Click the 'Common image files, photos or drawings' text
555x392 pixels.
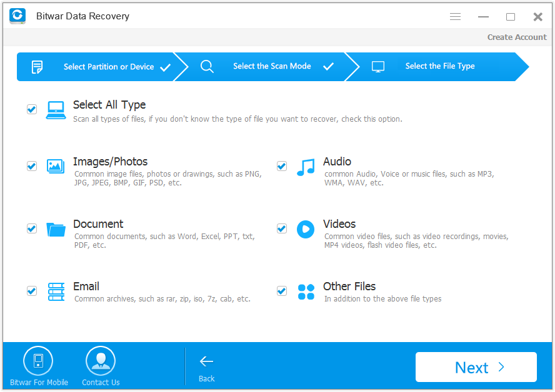167,179
